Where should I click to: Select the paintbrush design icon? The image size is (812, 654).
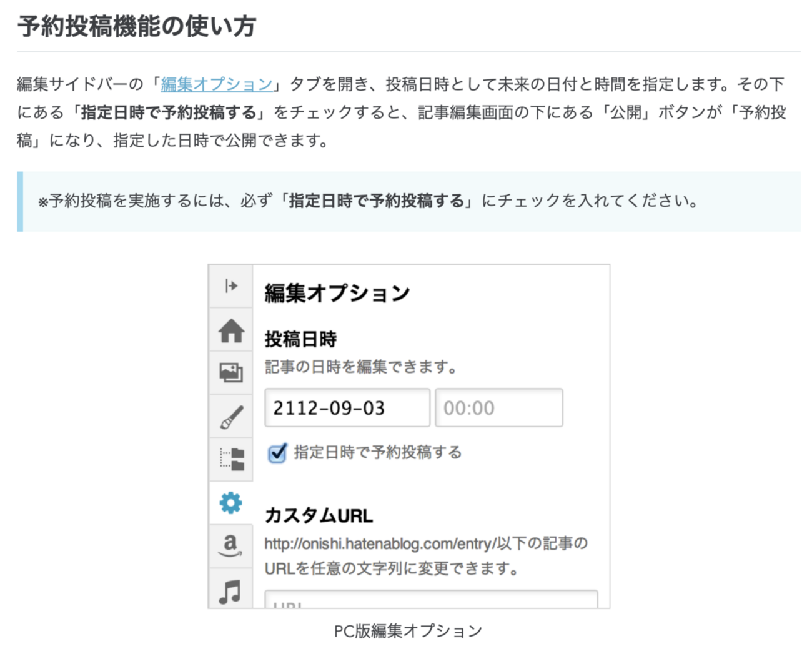coord(231,417)
